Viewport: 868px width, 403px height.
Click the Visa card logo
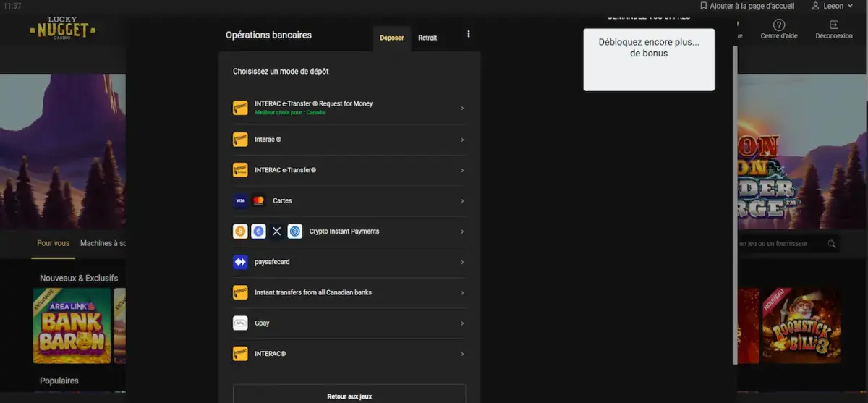tap(240, 200)
